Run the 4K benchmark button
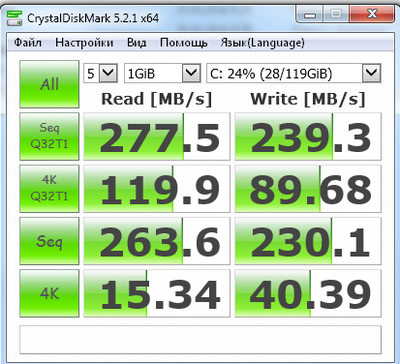This screenshot has height=364, width=400. pos(49,293)
